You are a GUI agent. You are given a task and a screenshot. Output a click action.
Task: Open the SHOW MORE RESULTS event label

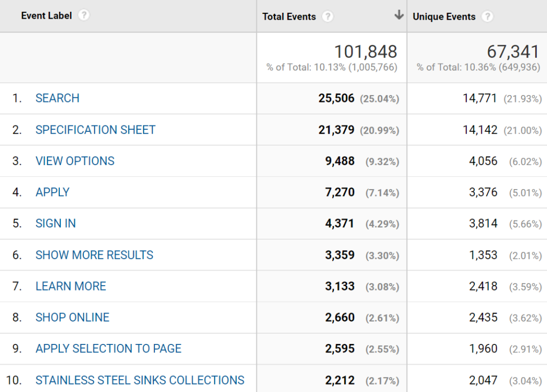coord(94,255)
